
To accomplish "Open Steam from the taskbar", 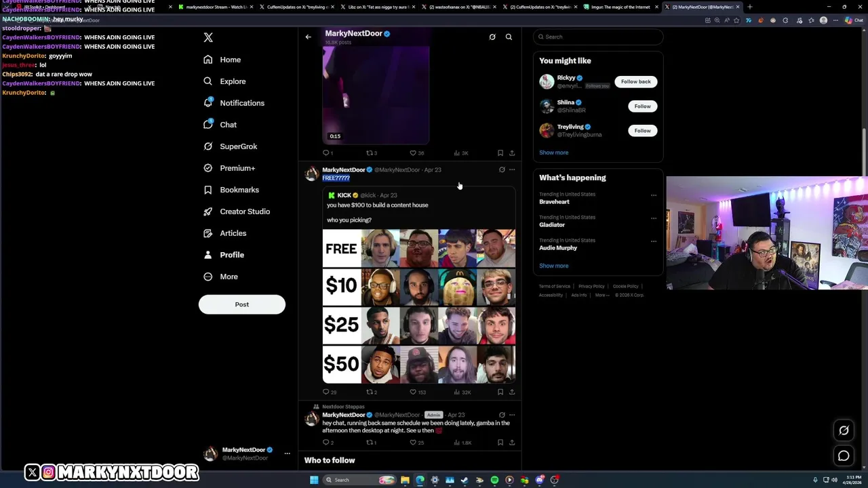I will (465, 480).
